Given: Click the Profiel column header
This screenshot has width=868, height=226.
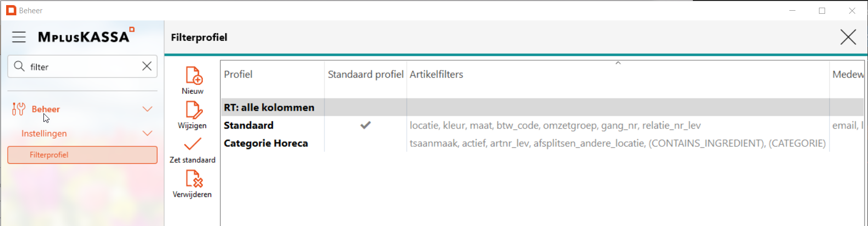Looking at the screenshot, I should (238, 74).
